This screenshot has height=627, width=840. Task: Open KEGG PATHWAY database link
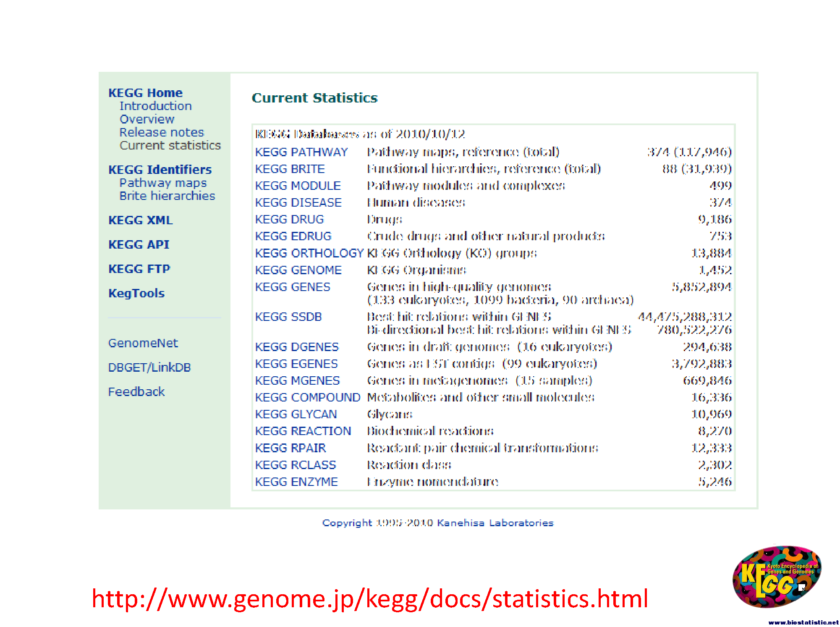click(x=301, y=152)
